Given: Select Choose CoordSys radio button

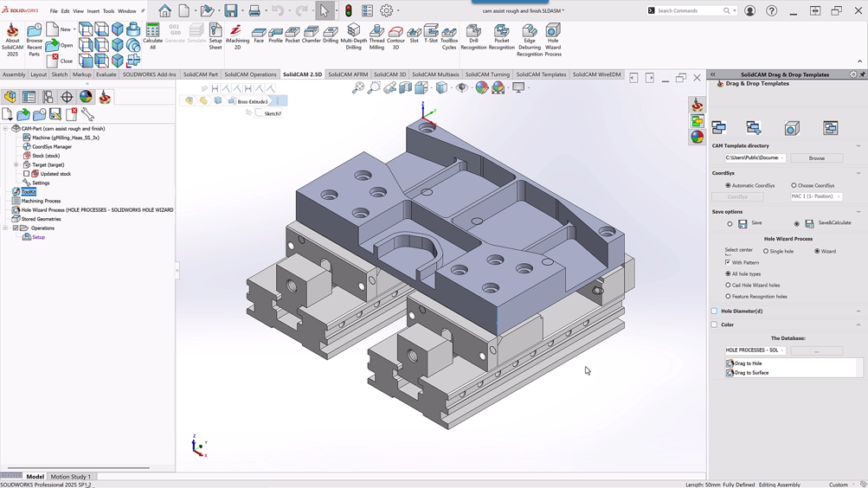Looking at the screenshot, I should [x=794, y=185].
